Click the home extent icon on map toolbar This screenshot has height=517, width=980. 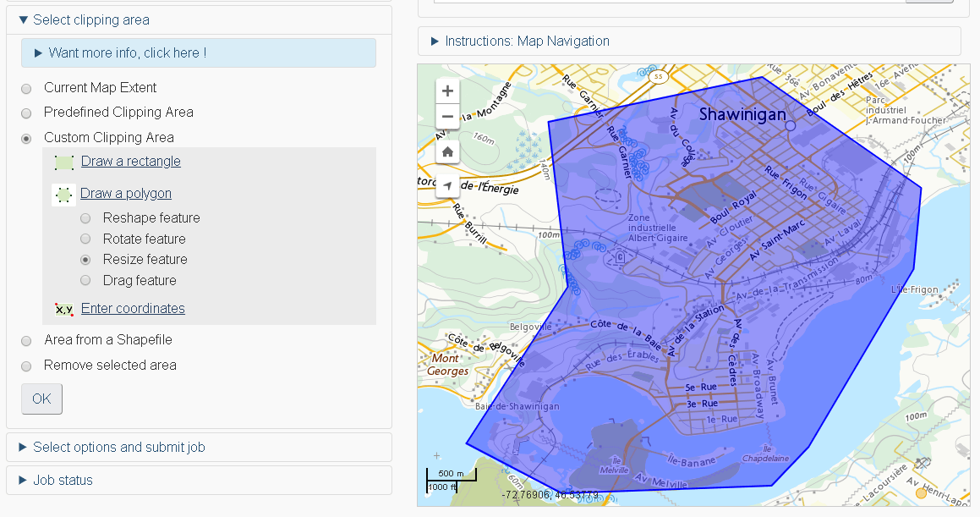[447, 151]
